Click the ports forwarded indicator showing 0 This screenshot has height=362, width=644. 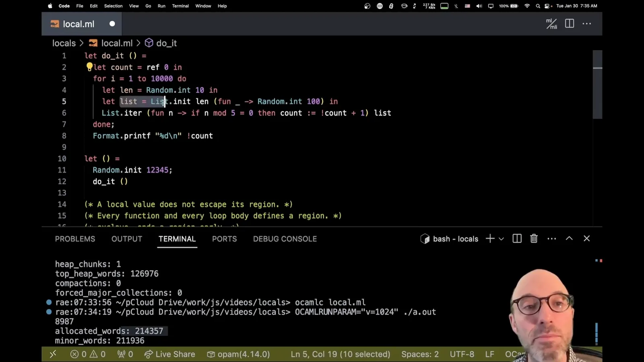pos(125,354)
